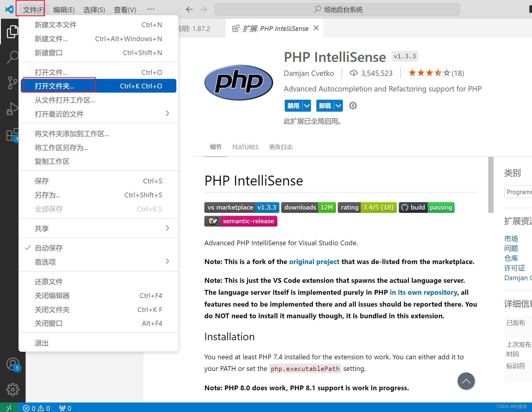
Task: Close the PHP IntelliSense extension tab
Action: [316, 28]
